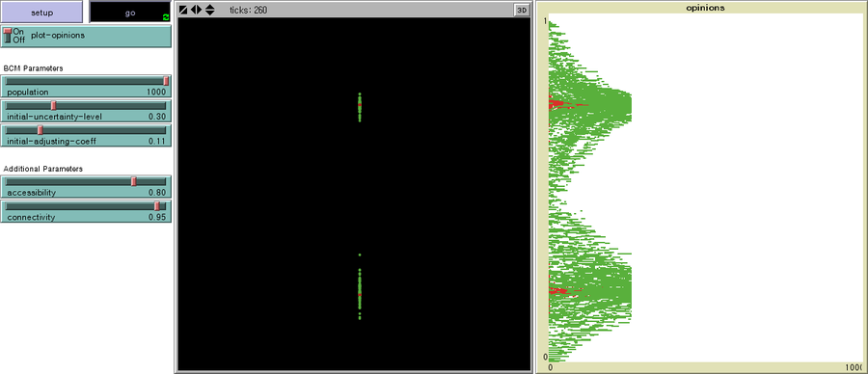Click the connectivity value 0.95
Screen dimensions: 868x374
pos(157,217)
